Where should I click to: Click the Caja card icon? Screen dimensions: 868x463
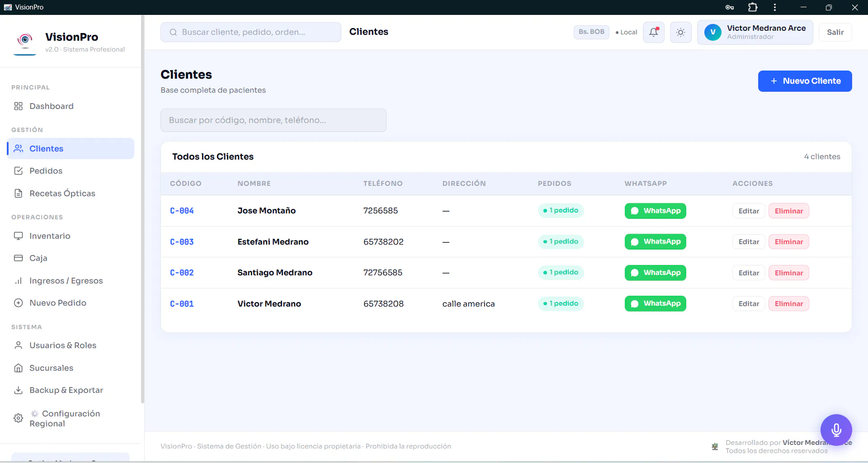(18, 258)
